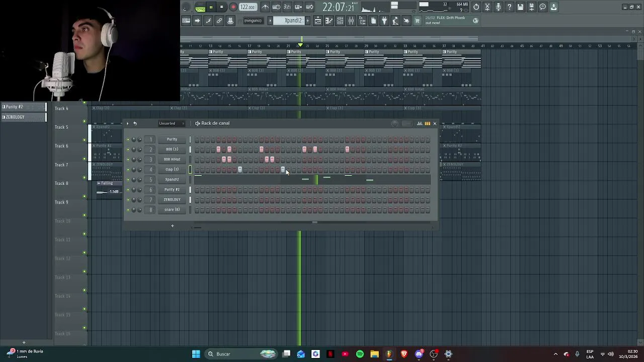Viewport: 644px width, 362px height.
Task: Mute the Xpand!2 channel green LED
Action: (128, 179)
